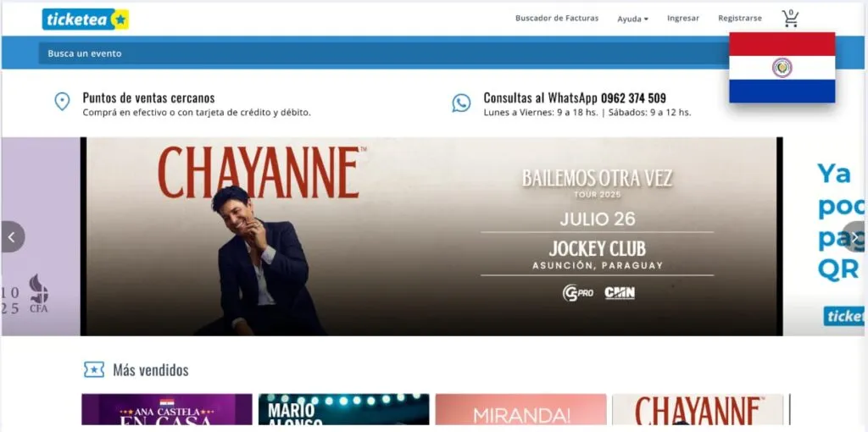This screenshot has width=868, height=432.
Task: Click the Paraguay flag image
Action: [x=782, y=68]
